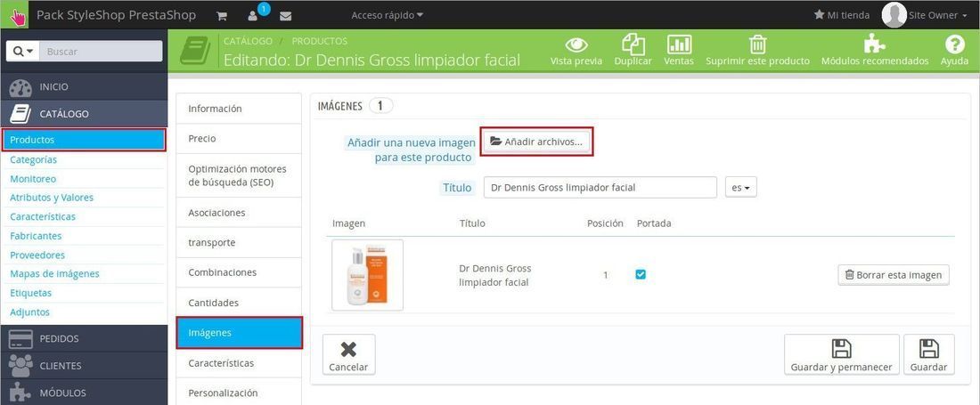The height and width of the screenshot is (405, 980).
Task: Click PRODUCTOS in the breadcrumb
Action: 319,41
